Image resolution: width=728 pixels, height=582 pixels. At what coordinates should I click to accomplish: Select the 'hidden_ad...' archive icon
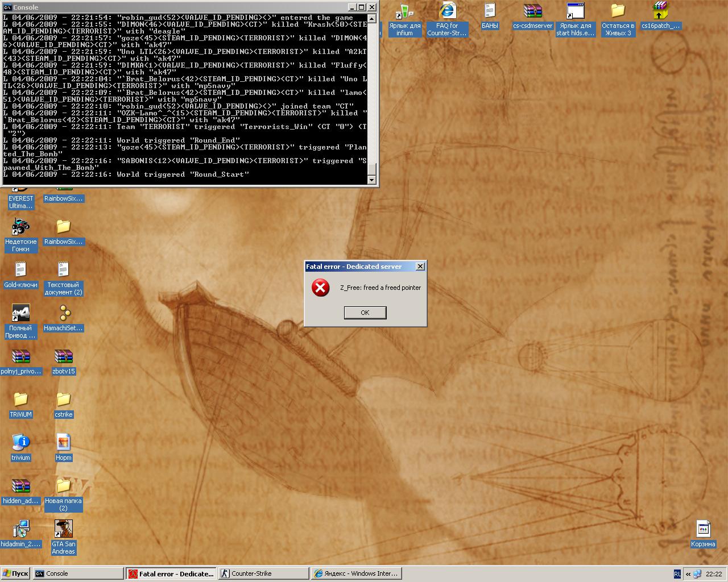point(21,491)
